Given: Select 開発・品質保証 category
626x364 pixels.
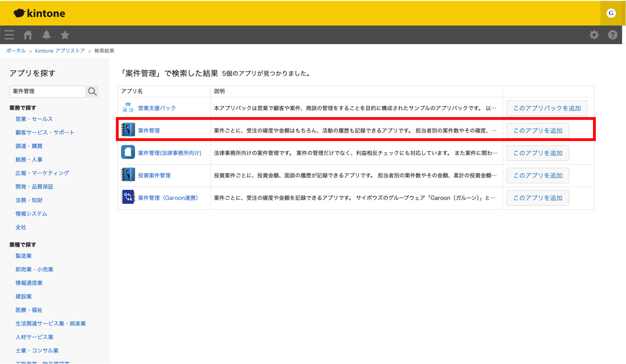Looking at the screenshot, I should click(x=34, y=187).
